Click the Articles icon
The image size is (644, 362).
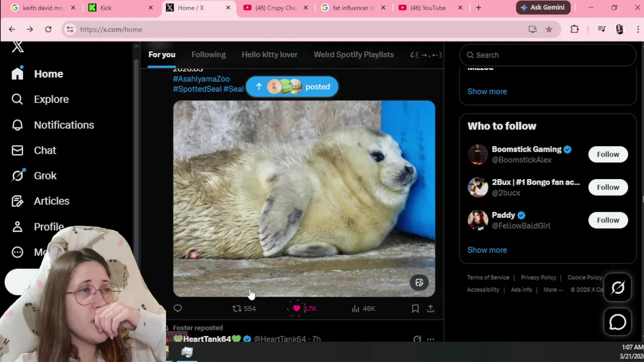[18, 201]
